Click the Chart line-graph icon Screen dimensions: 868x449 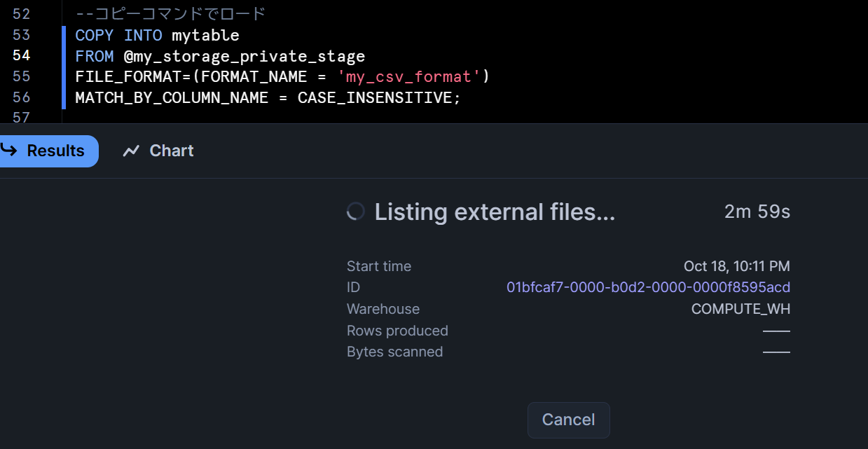[x=131, y=151]
